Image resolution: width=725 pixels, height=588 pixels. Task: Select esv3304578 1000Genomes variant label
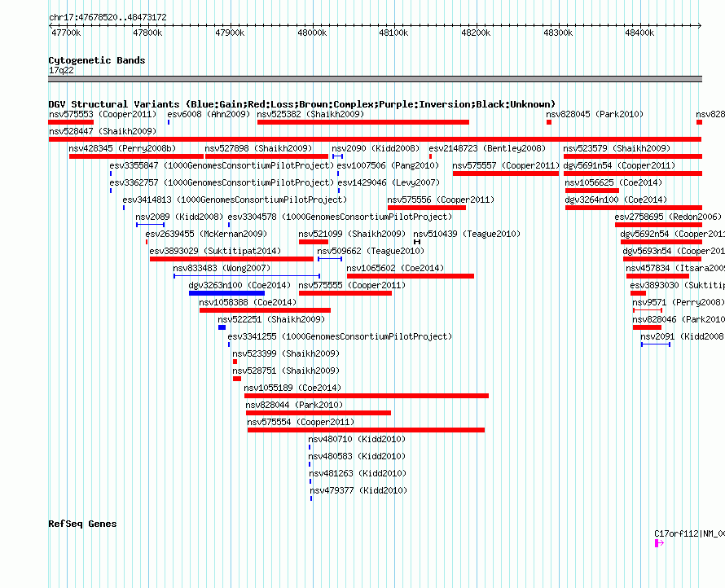pos(340,217)
